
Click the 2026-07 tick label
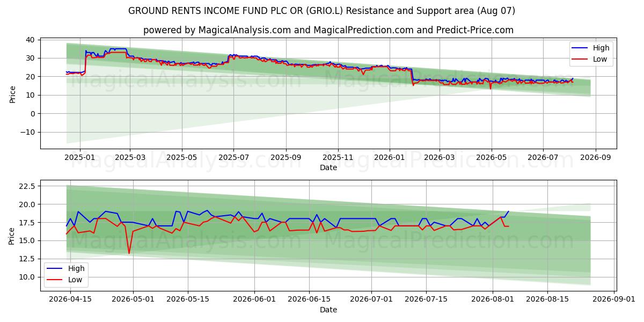pos(543,157)
